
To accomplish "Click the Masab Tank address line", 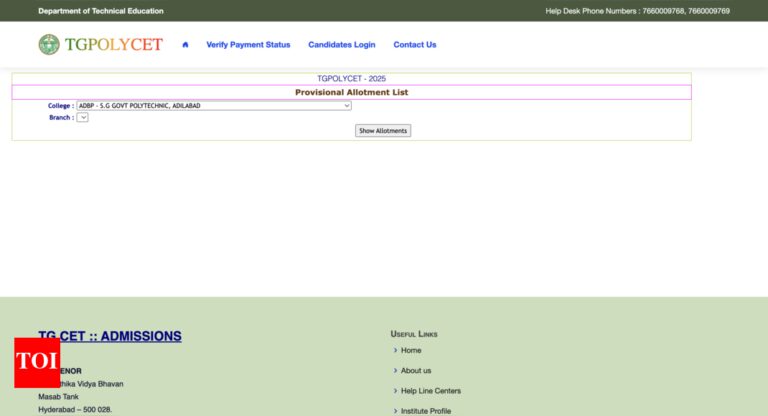I will coord(58,396).
